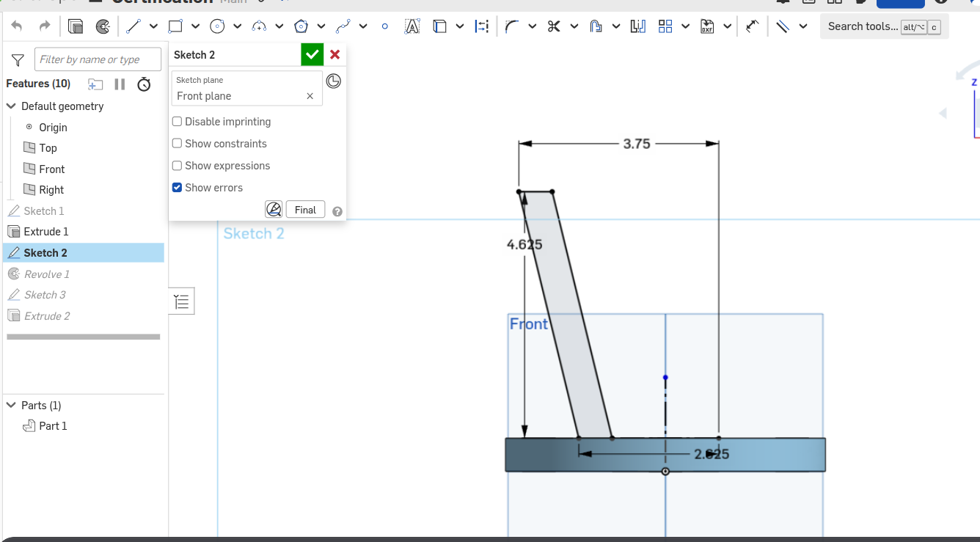Image resolution: width=980 pixels, height=542 pixels.
Task: Check the Show constraints checkbox
Action: click(x=177, y=144)
